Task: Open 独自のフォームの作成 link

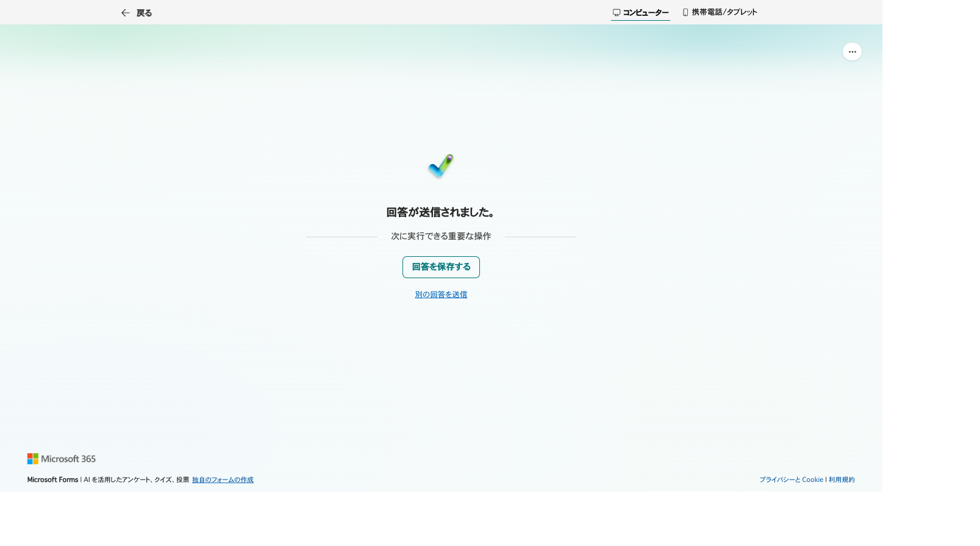Action: 223,480
